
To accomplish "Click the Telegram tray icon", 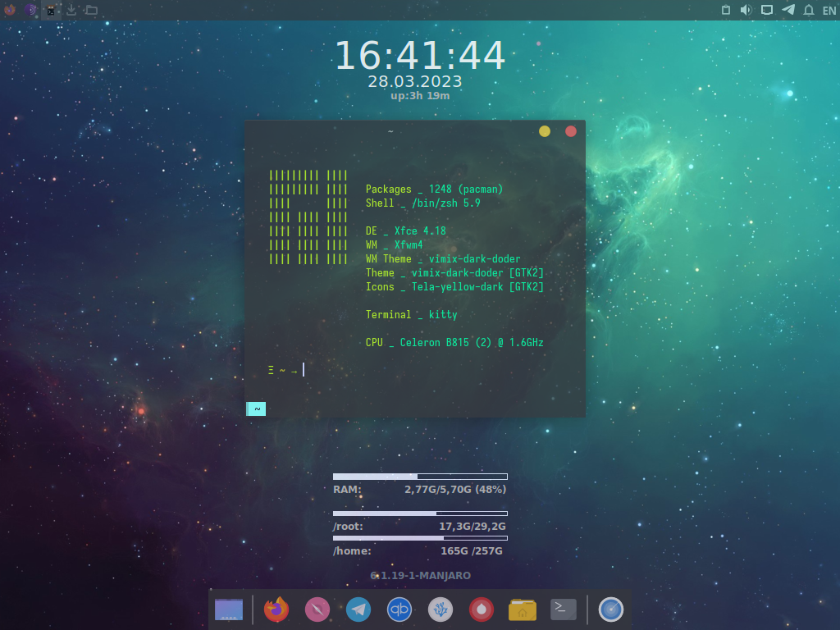I will click(788, 10).
